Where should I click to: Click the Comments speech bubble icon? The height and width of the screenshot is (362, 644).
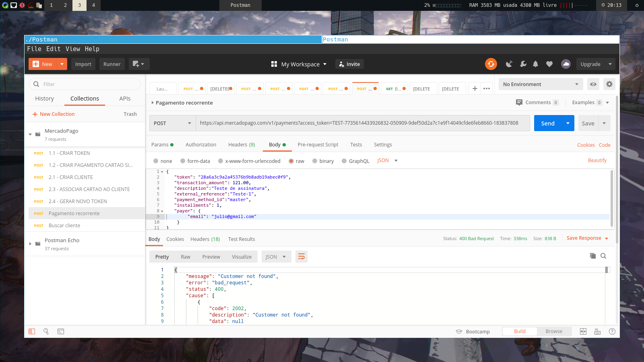click(519, 103)
